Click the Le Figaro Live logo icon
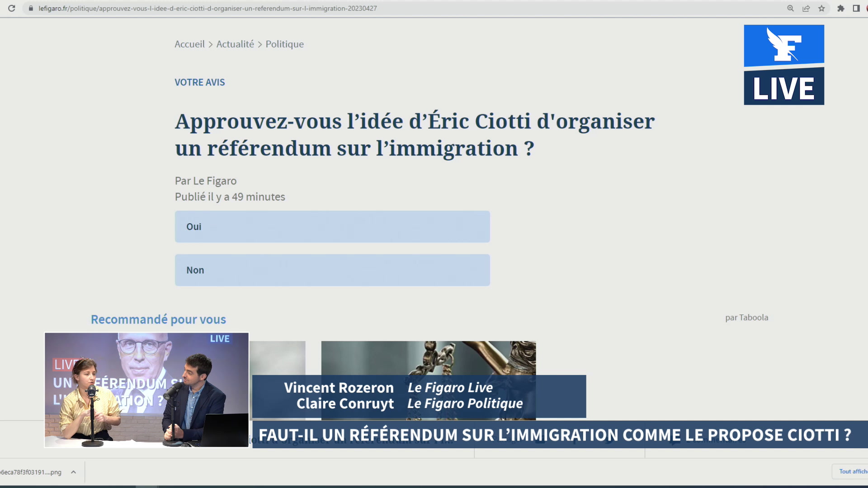868x488 pixels. pyautogui.click(x=784, y=65)
